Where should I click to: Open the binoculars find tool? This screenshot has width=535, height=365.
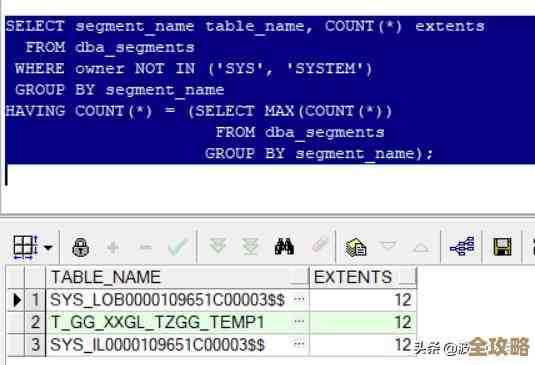[284, 246]
